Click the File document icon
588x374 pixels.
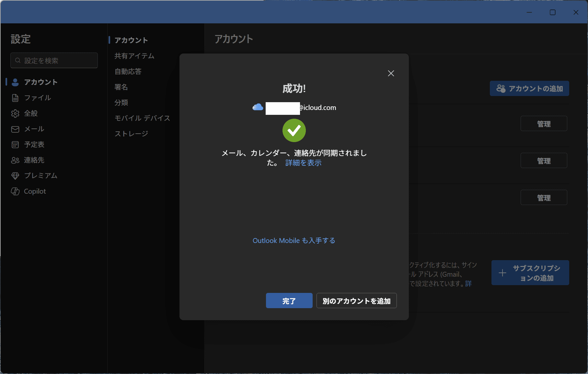tap(15, 98)
